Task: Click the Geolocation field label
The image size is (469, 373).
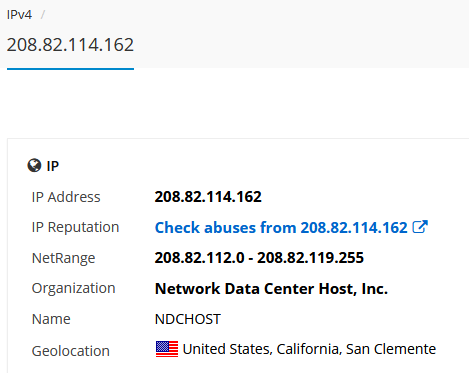Action: click(71, 351)
